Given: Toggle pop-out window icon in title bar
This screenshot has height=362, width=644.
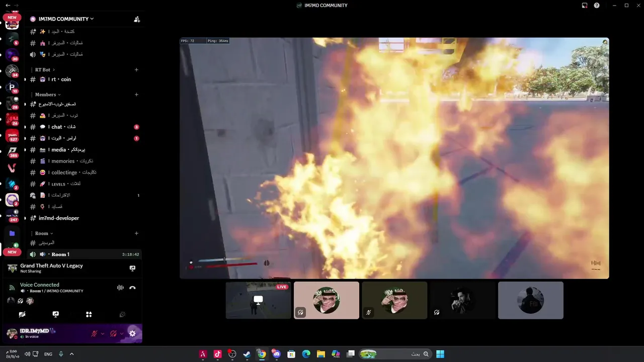Looking at the screenshot, I should click(585, 6).
